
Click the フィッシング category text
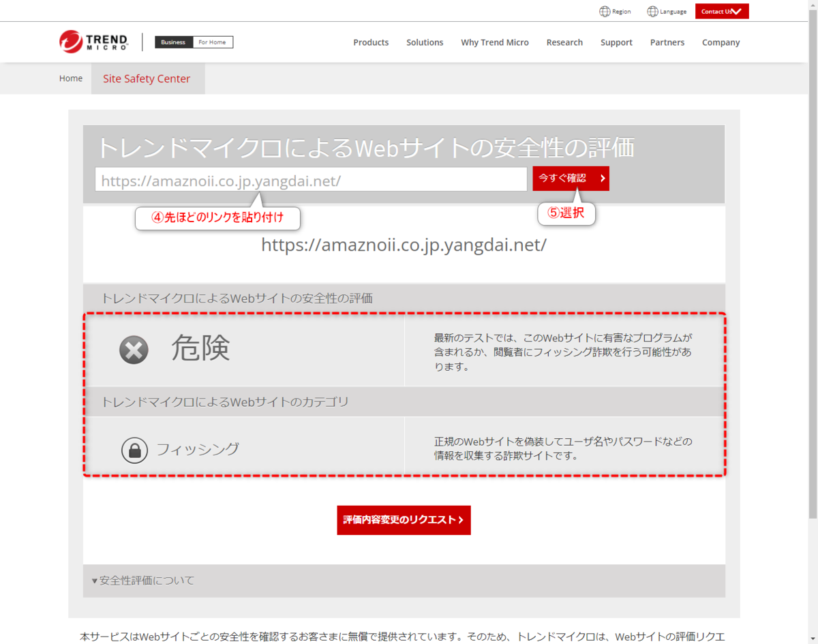pos(198,449)
